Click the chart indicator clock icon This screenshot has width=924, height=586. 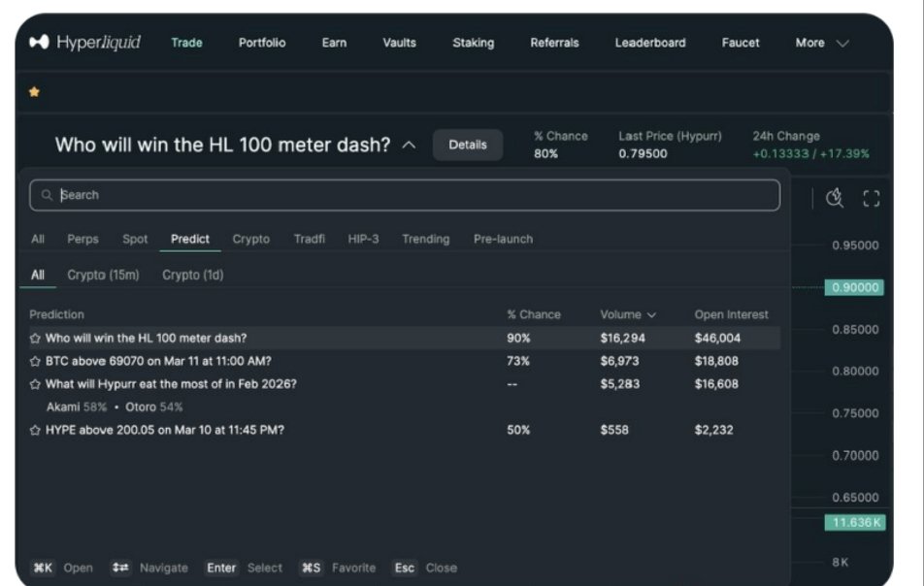(835, 199)
